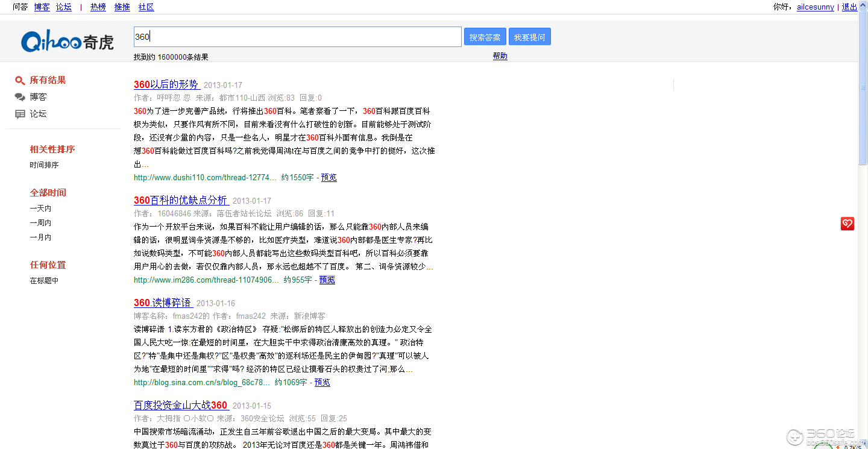
Task: Restrict search to 在标题中
Action: pyautogui.click(x=45, y=281)
